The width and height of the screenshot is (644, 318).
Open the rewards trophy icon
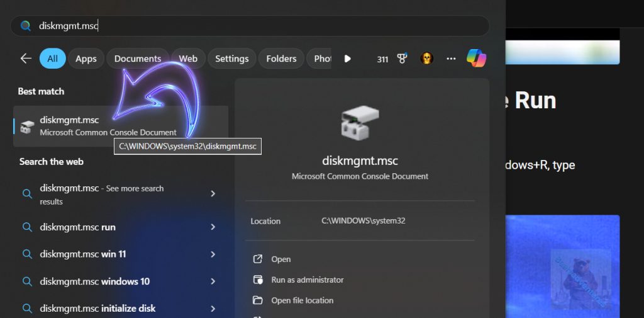(x=402, y=59)
